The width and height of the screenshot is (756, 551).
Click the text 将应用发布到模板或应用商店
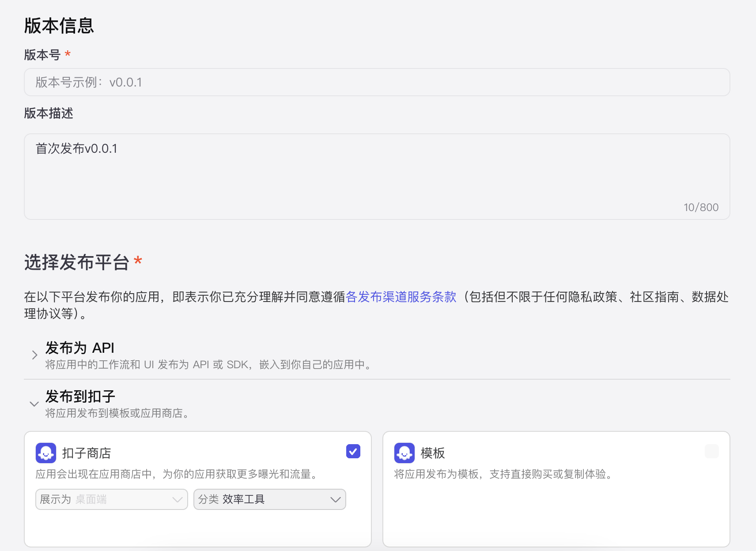pyautogui.click(x=117, y=413)
